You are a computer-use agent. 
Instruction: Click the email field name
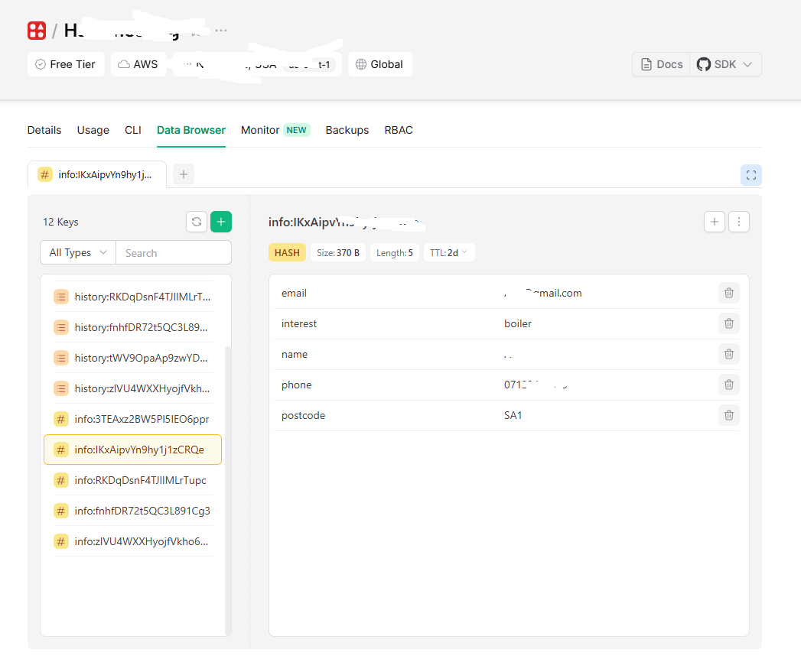[x=294, y=293]
